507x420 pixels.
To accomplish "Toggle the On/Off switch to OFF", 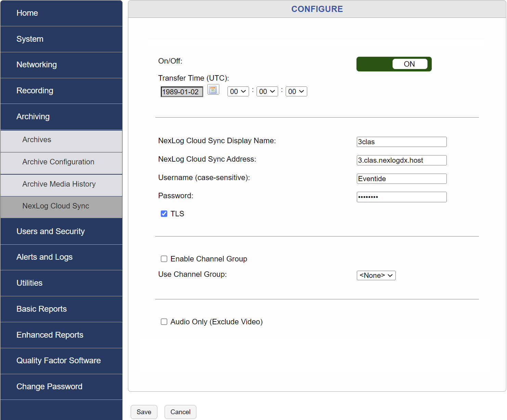I will pyautogui.click(x=394, y=64).
